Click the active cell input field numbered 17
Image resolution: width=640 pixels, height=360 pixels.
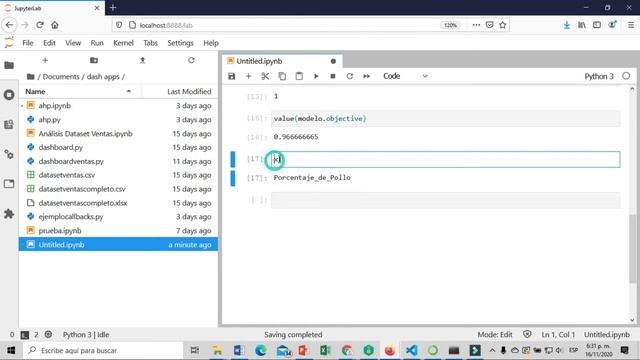pos(445,159)
